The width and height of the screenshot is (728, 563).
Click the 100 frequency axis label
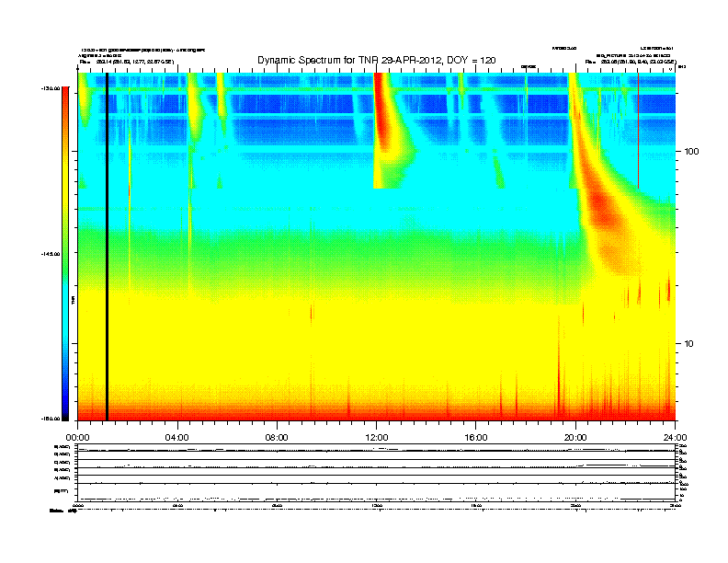pyautogui.click(x=691, y=152)
